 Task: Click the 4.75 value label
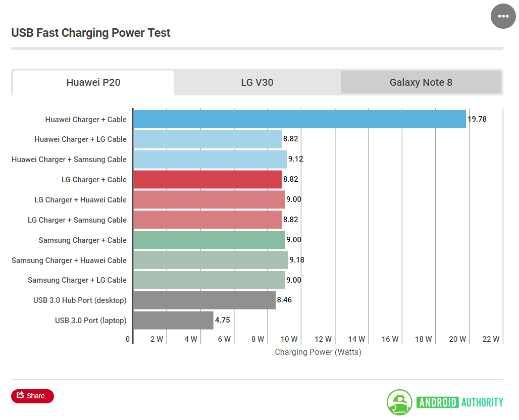pos(223,320)
